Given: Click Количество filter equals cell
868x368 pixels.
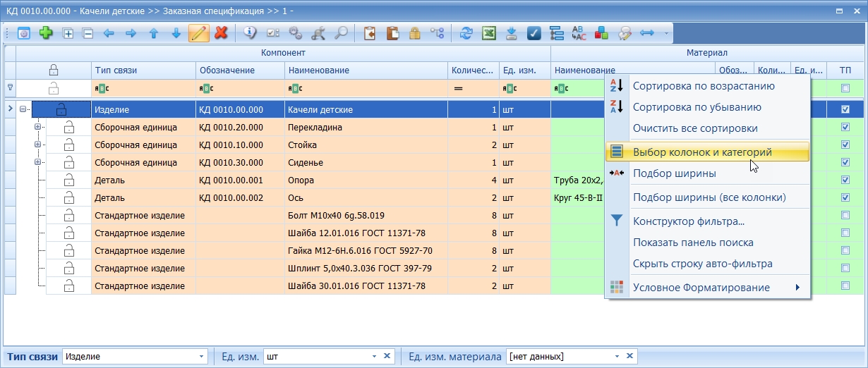Looking at the screenshot, I should click(x=474, y=88).
